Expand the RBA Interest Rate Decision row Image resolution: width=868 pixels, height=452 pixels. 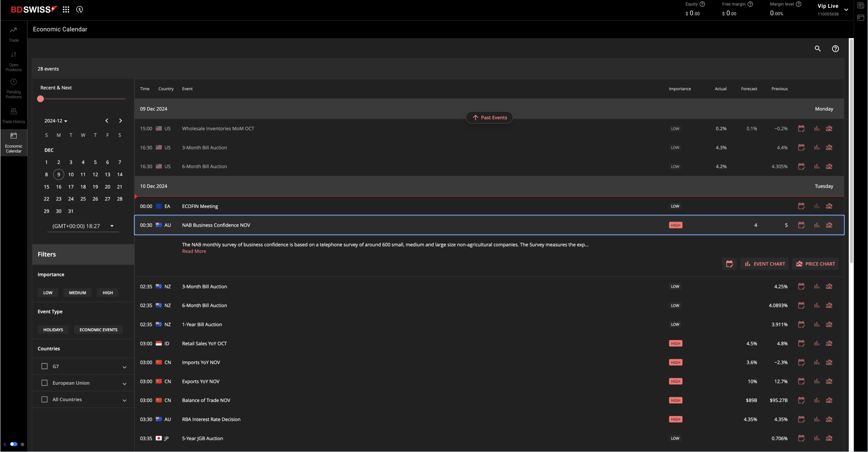point(489,419)
